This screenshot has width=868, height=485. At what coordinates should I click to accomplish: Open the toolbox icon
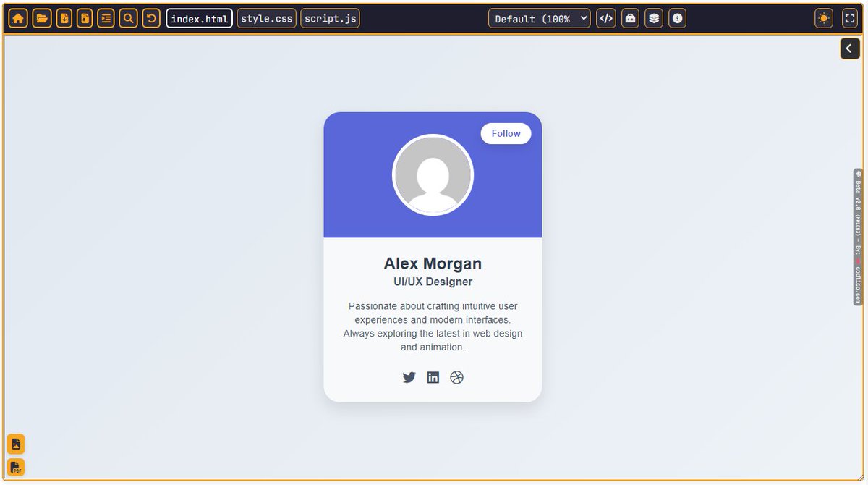pyautogui.click(x=630, y=19)
